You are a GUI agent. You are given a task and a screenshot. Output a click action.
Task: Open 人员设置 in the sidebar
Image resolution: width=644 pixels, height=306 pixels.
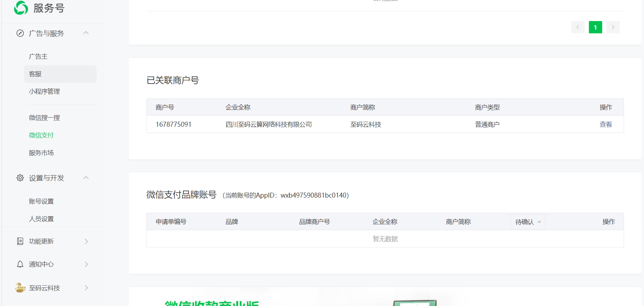coord(41,219)
